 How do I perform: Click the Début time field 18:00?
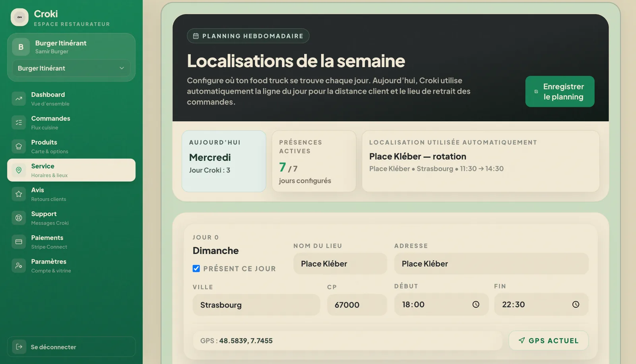click(x=441, y=304)
